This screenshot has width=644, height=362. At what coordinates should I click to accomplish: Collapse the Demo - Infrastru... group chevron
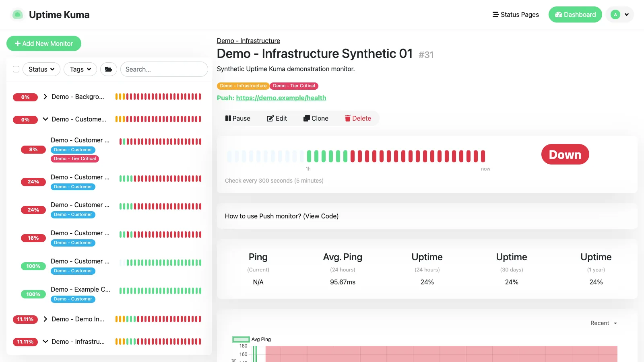tap(45, 341)
